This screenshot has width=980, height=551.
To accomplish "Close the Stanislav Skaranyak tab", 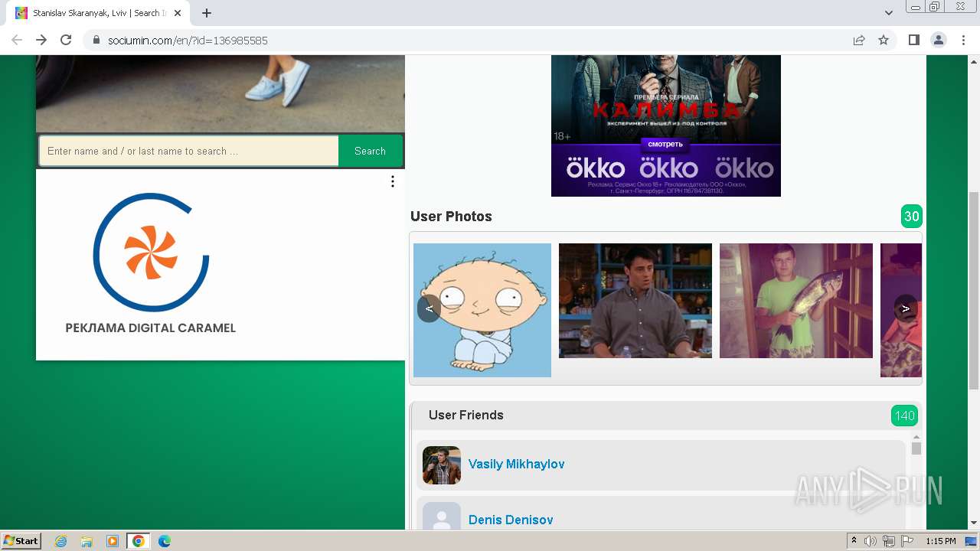I will coord(178,13).
